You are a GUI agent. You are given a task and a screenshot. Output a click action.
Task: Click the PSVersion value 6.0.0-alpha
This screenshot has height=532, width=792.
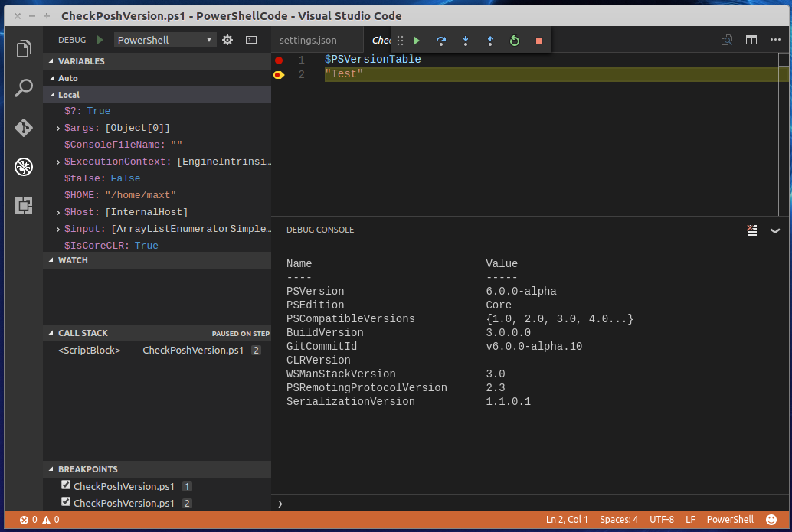click(x=522, y=291)
